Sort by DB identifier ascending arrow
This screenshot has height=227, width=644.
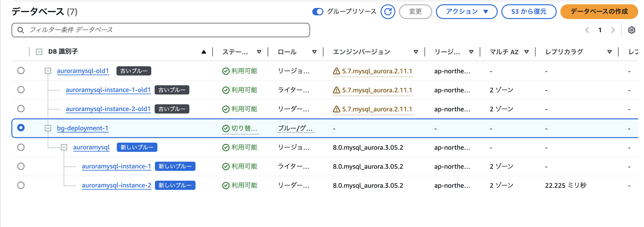click(x=203, y=52)
